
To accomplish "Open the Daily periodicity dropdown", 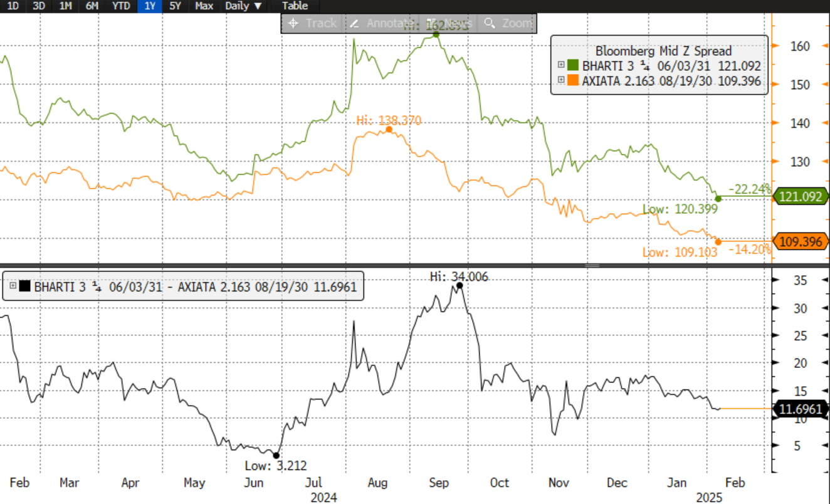I will 243,6.
